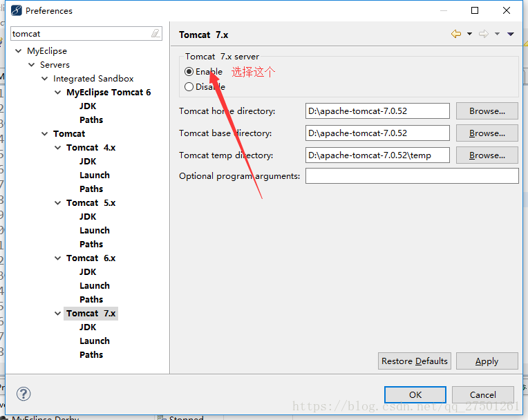Open JDK under Tomcat 4.x
This screenshot has width=528, height=420.
pos(88,162)
